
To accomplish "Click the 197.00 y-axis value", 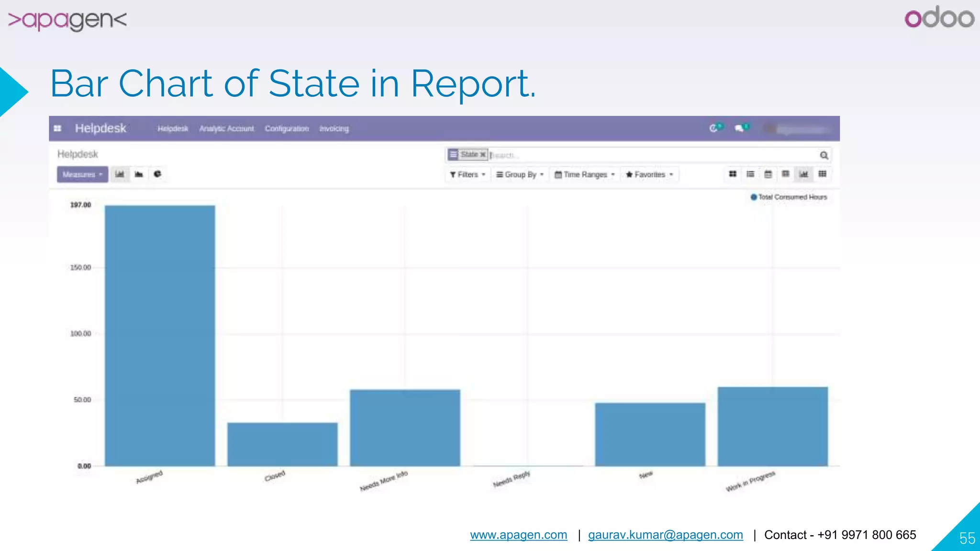I will [x=80, y=205].
